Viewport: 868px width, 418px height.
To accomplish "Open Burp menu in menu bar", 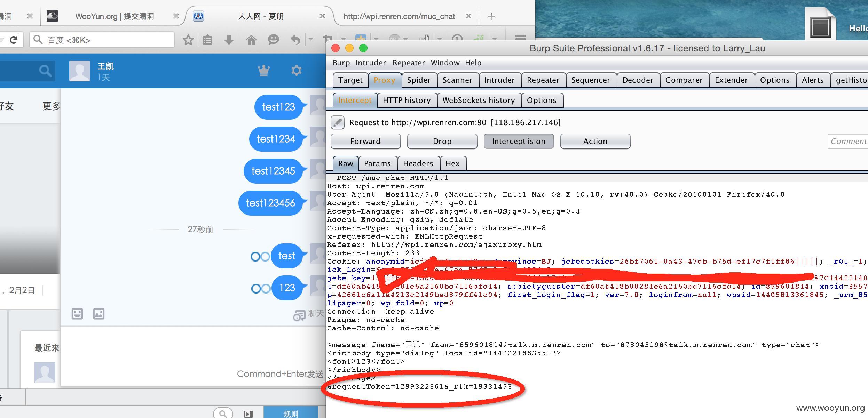I will pos(341,63).
